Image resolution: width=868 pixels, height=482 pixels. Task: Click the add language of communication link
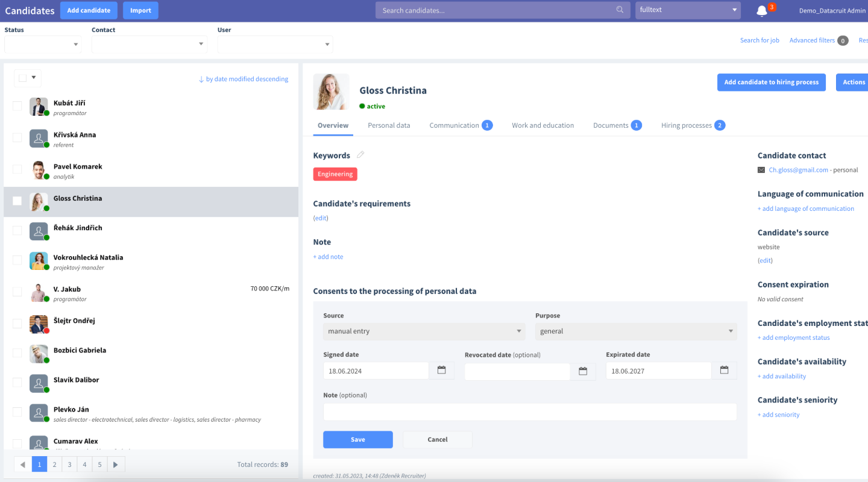pyautogui.click(x=805, y=208)
